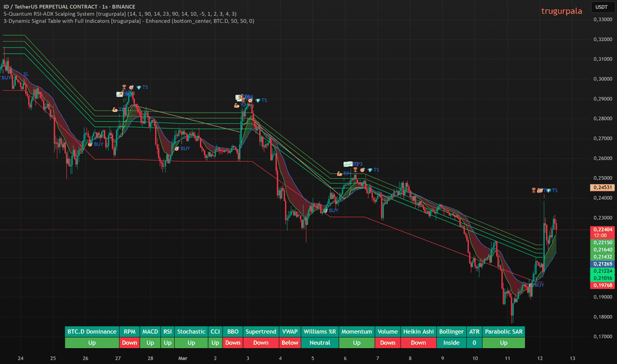Click the BUY signal marker near date 12
617x364 pixels.
tap(536, 285)
